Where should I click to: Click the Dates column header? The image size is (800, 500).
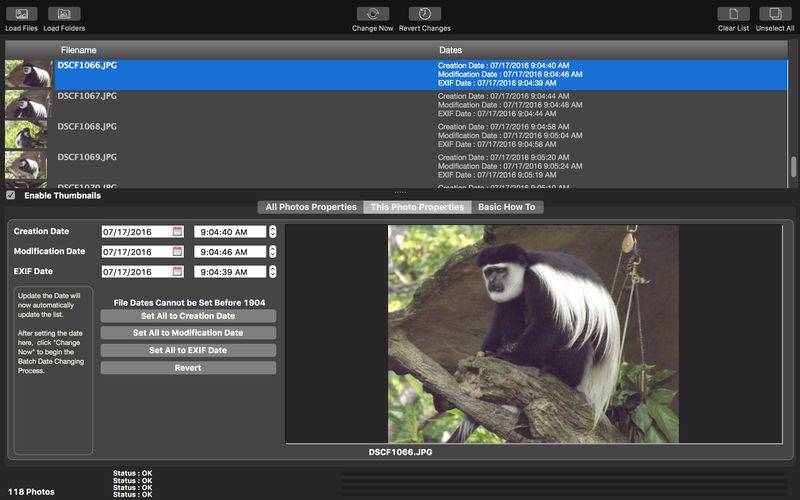pos(451,50)
